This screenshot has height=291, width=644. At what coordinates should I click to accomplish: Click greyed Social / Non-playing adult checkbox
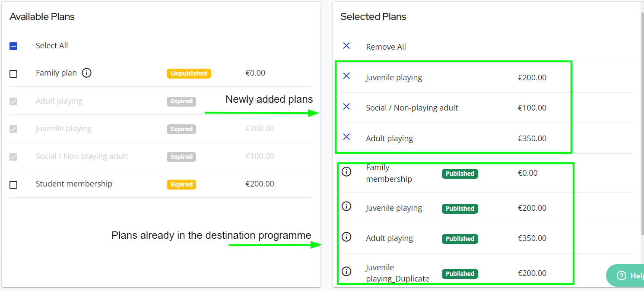coord(13,157)
